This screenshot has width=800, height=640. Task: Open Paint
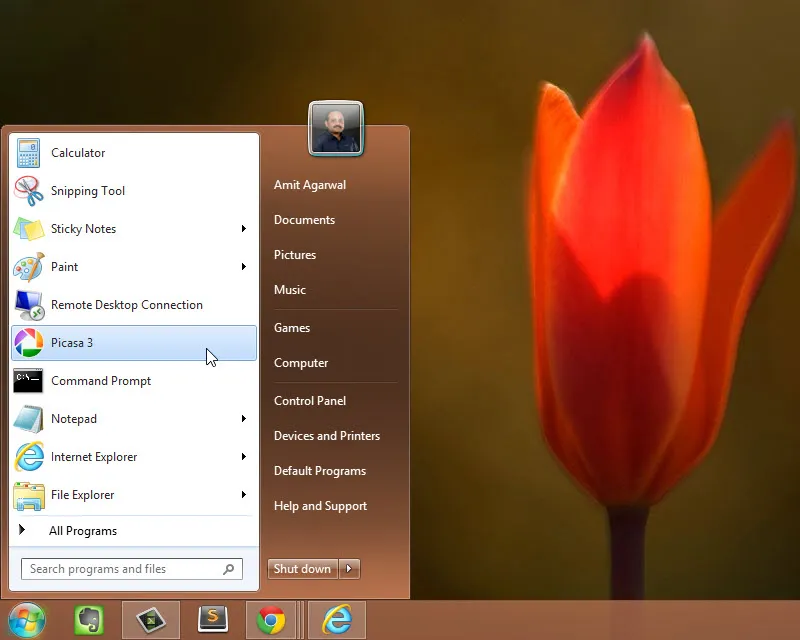(x=64, y=266)
